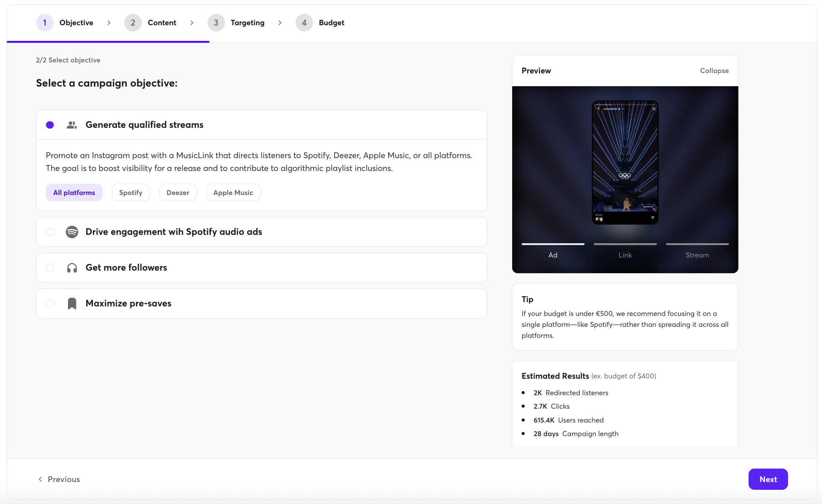Click the step 3 number circle
The height and width of the screenshot is (504, 822).
point(216,23)
